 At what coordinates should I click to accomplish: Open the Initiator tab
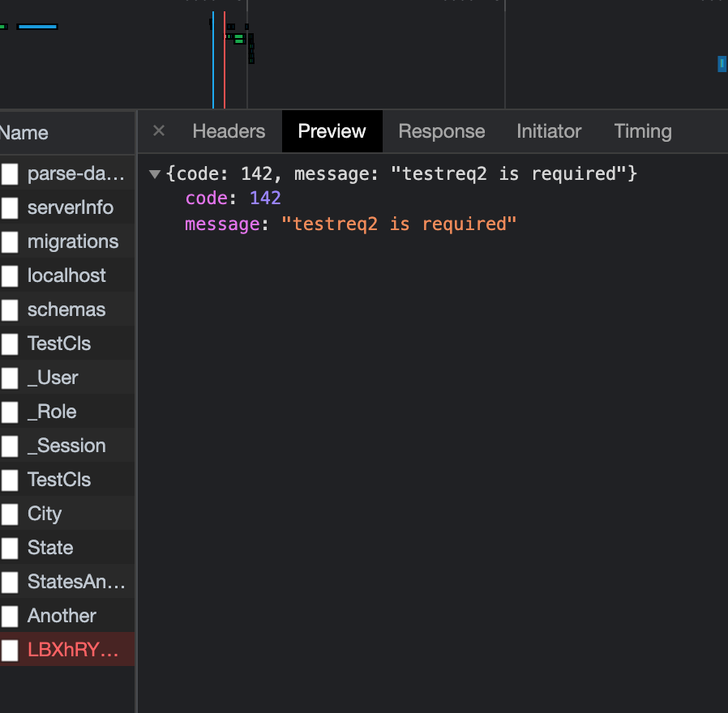(549, 131)
